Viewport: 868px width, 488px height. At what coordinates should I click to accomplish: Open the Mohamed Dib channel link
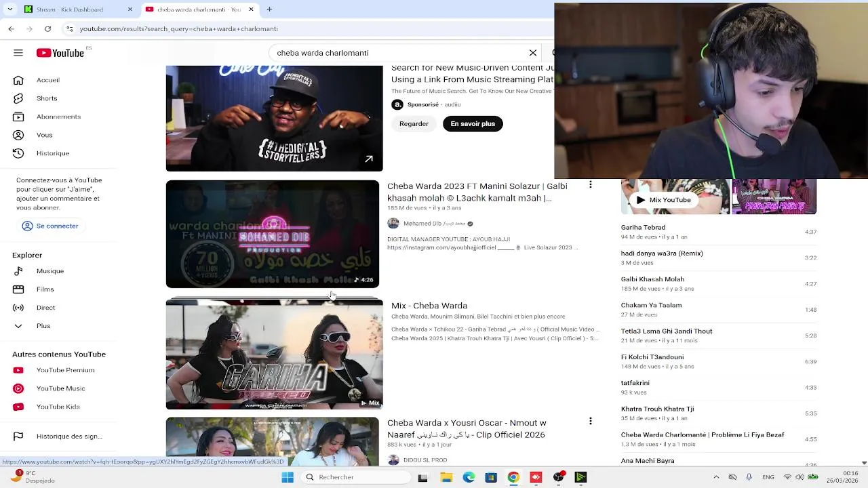point(435,224)
